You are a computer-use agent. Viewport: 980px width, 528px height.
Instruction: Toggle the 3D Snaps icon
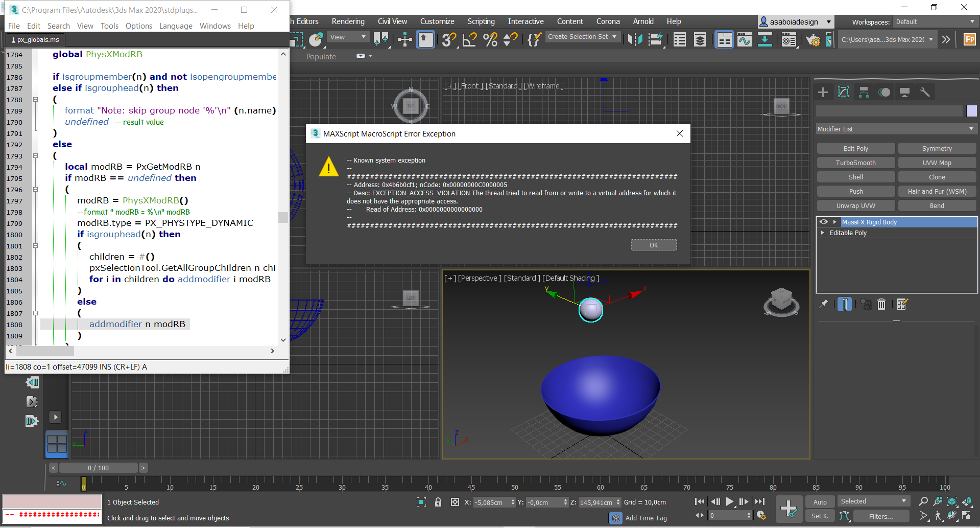(x=449, y=39)
